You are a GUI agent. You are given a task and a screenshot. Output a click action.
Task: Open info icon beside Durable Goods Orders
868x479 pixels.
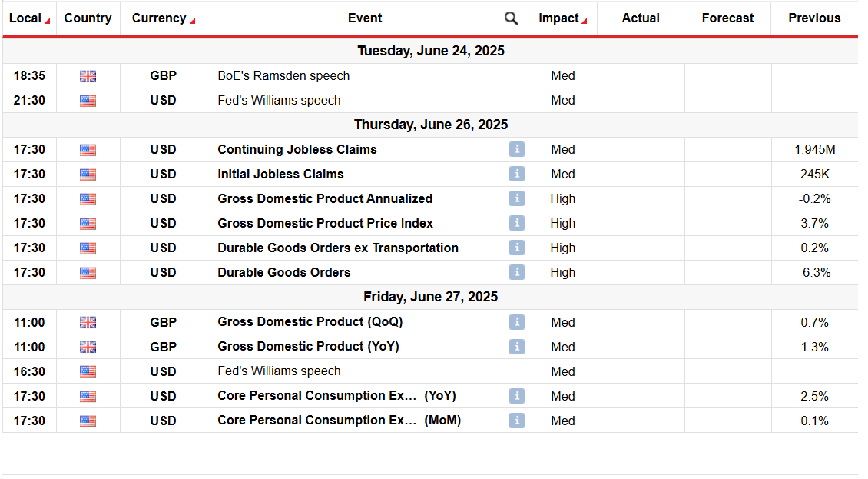point(516,273)
